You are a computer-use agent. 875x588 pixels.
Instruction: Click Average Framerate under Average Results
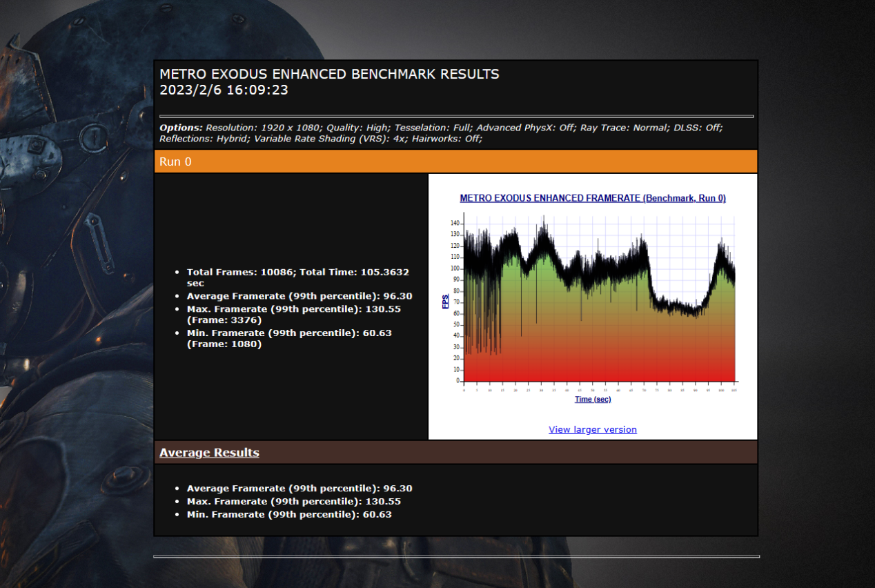[x=299, y=489]
